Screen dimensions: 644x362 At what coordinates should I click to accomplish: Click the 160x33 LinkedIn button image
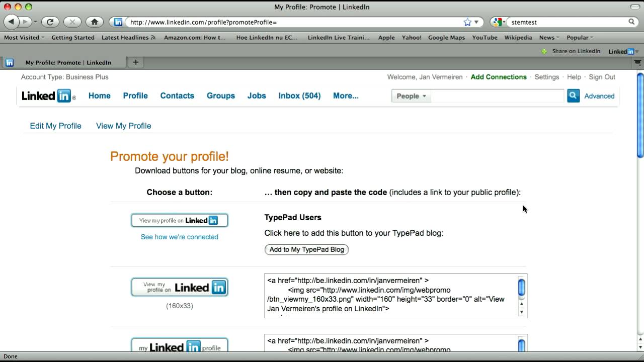[180, 287]
